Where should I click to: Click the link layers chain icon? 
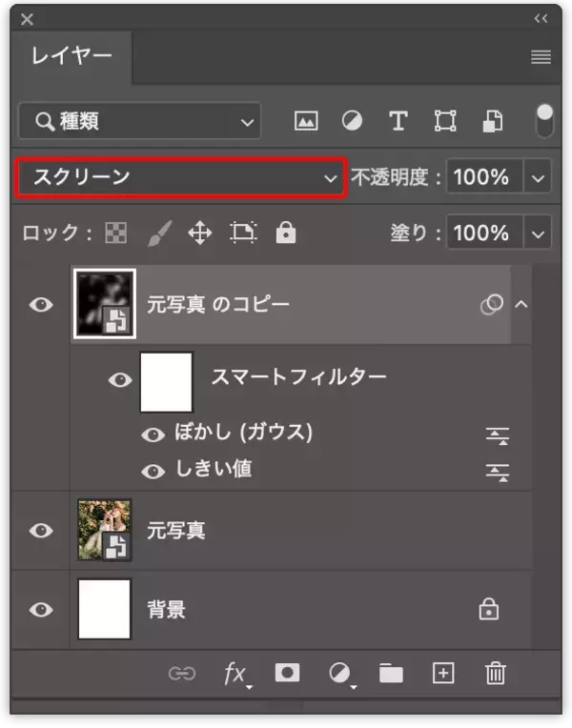[x=182, y=674]
